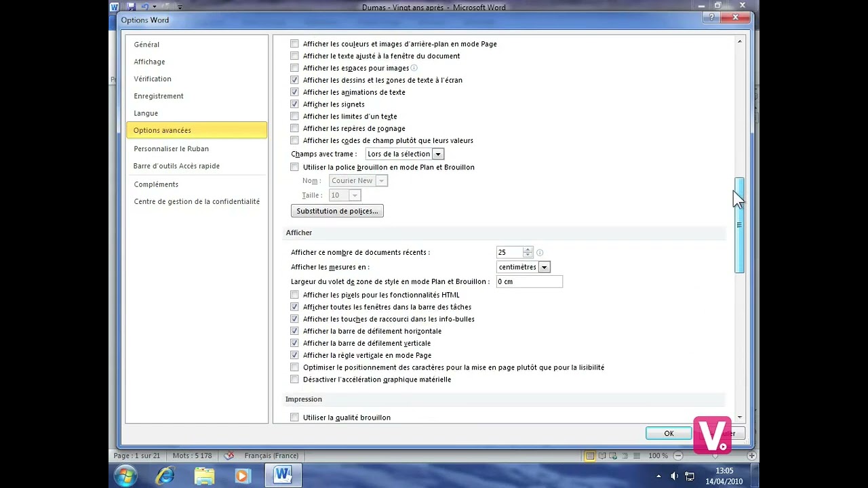Enable 'Afficher les limites d'un texte' checkbox
The image size is (868, 488).
(x=294, y=117)
